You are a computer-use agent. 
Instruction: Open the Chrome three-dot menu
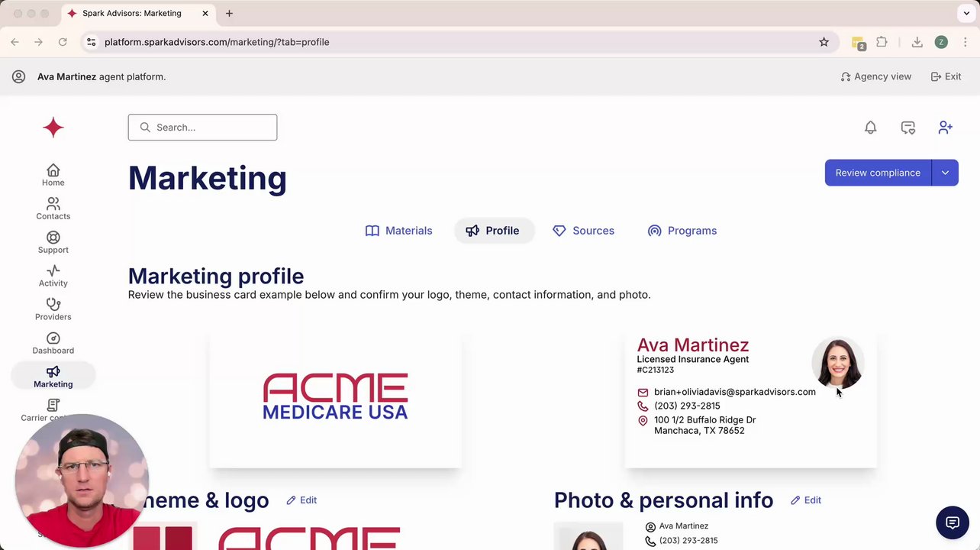pos(965,42)
